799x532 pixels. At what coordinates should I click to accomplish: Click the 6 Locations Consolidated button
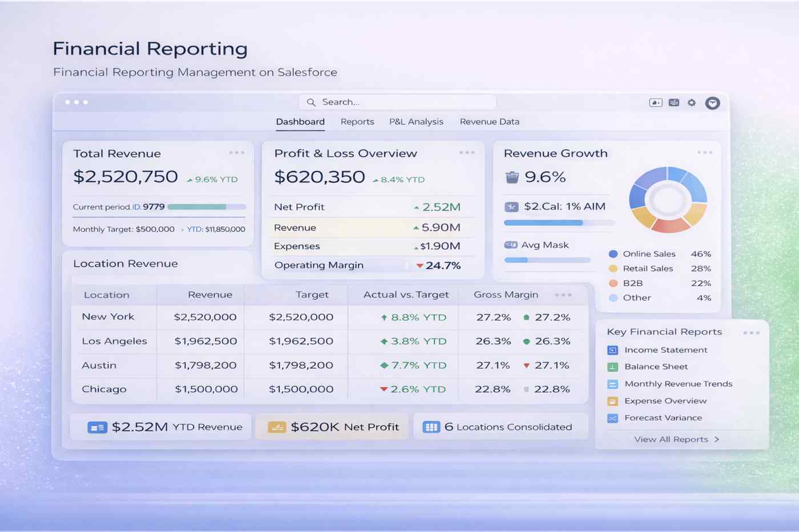(x=500, y=427)
